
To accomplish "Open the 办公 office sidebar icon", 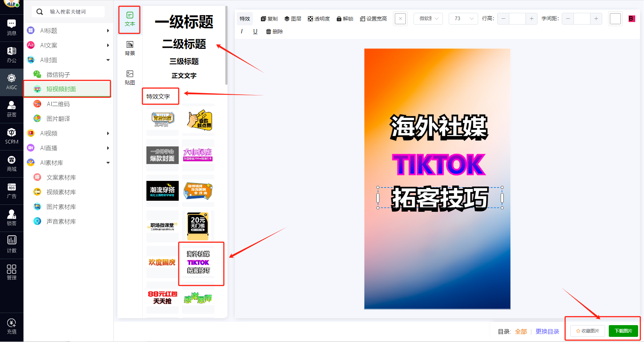I will (12, 55).
